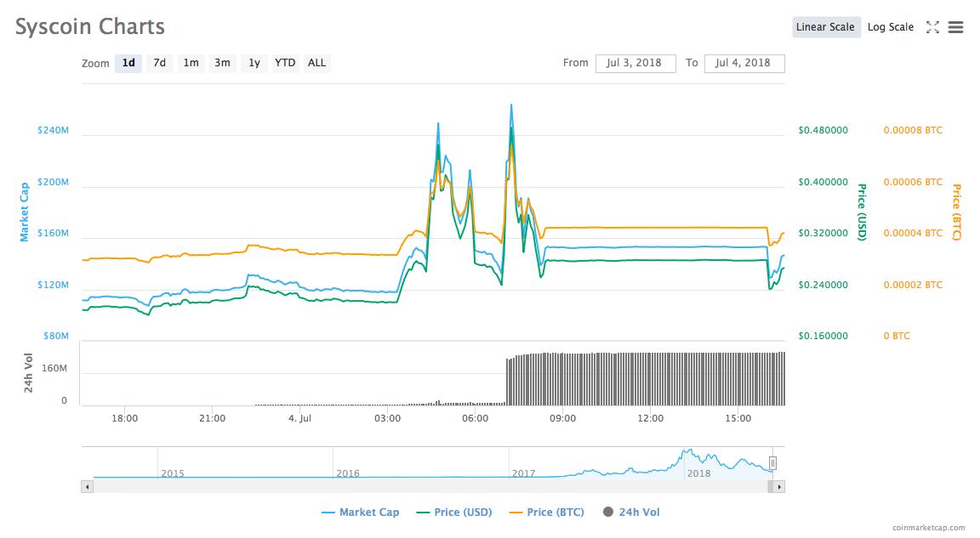Image resolution: width=980 pixels, height=538 pixels.
Task: Click the 09:00 time axis label
Action: pyautogui.click(x=562, y=418)
